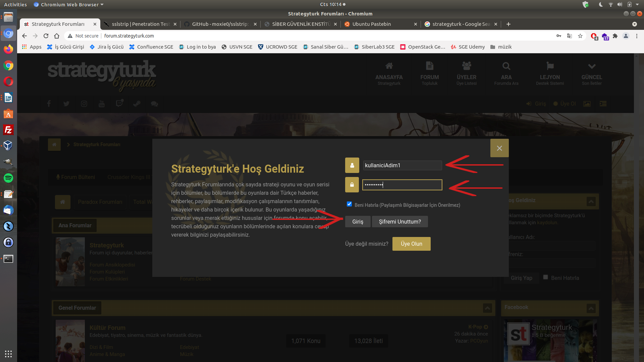Open FileZilla from the dock
The height and width of the screenshot is (362, 644).
point(8,130)
